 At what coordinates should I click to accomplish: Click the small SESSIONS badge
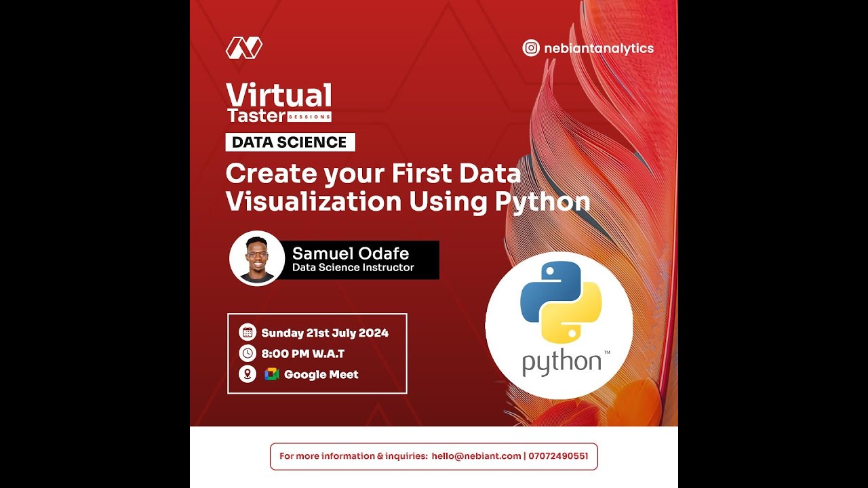pos(309,117)
